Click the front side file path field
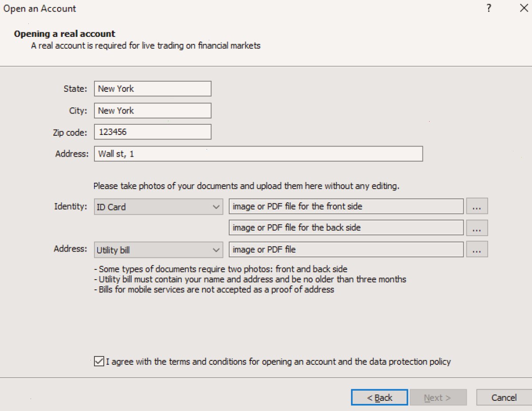This screenshot has width=532, height=411. coord(346,206)
